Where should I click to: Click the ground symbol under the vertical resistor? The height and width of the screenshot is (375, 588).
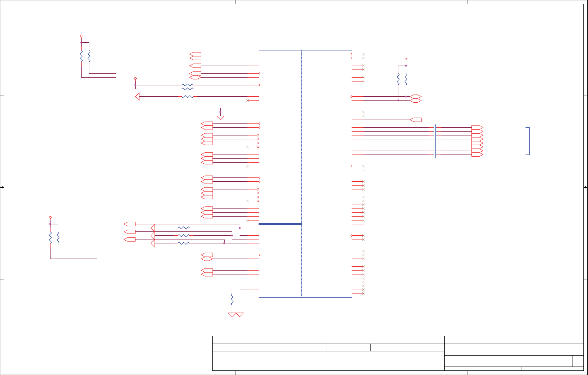tap(232, 315)
